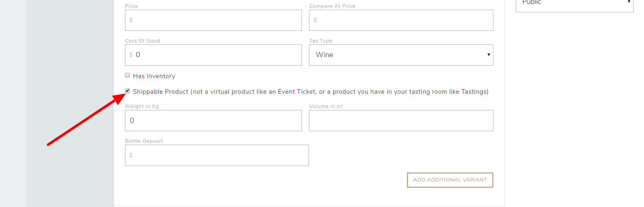
Task: Select the Volume in ml field
Action: 401,120
